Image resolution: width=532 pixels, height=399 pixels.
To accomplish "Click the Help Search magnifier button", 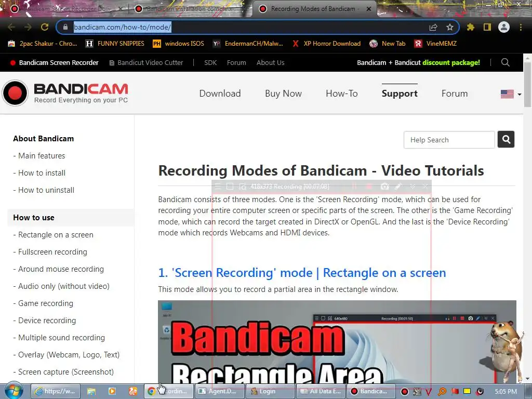I will tap(506, 139).
